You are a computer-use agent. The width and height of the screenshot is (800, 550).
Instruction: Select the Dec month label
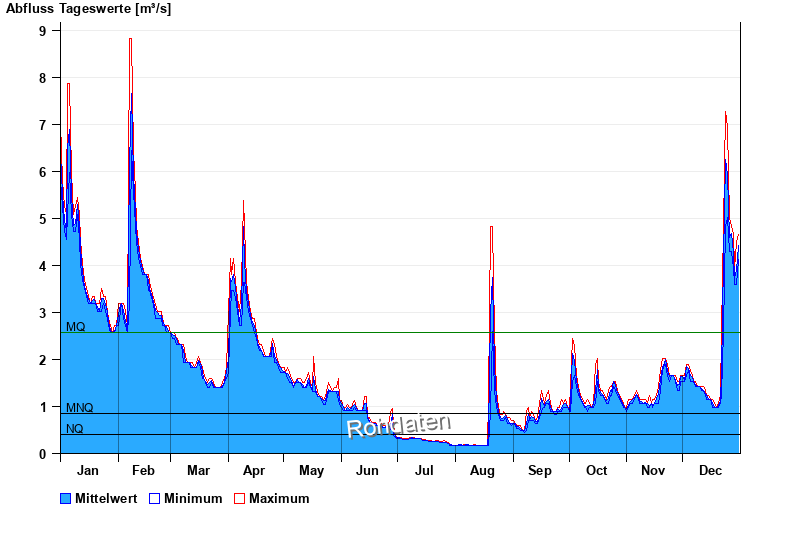pyautogui.click(x=711, y=471)
